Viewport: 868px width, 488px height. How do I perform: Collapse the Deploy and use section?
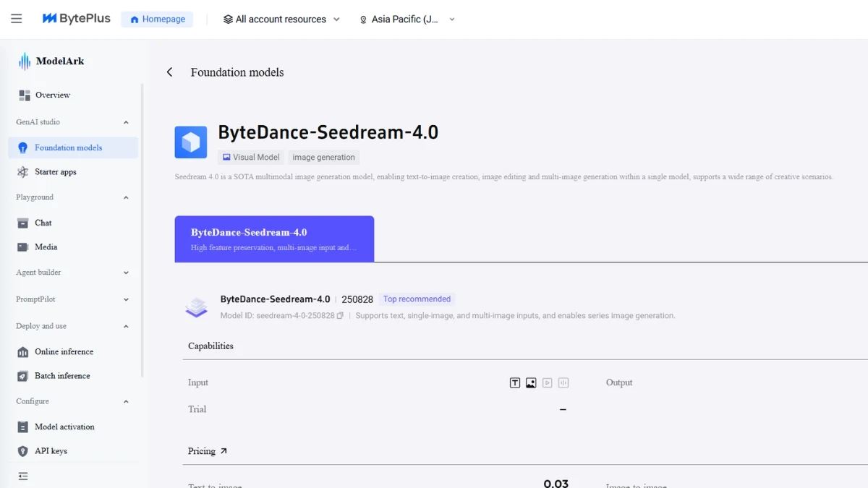pyautogui.click(x=126, y=326)
